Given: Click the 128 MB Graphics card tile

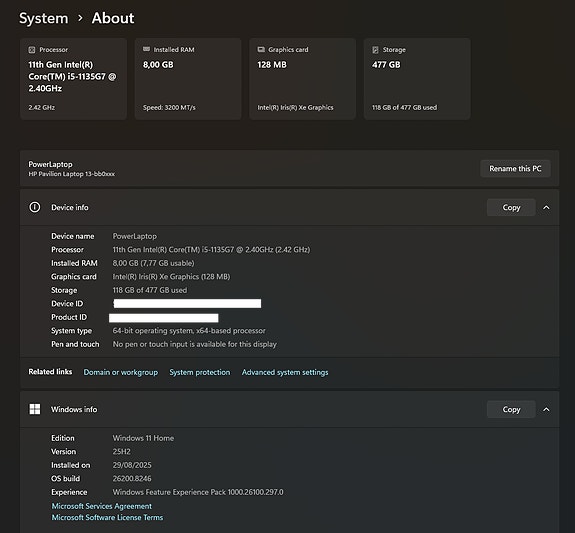Looking at the screenshot, I should tap(303, 79).
